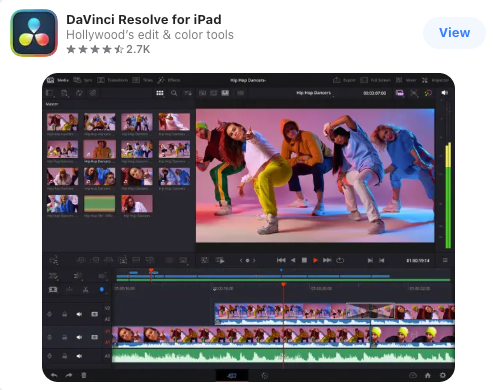Click the DaVinci Resolve for iPad title
Image resolution: width=493 pixels, height=390 pixels.
tap(144, 19)
